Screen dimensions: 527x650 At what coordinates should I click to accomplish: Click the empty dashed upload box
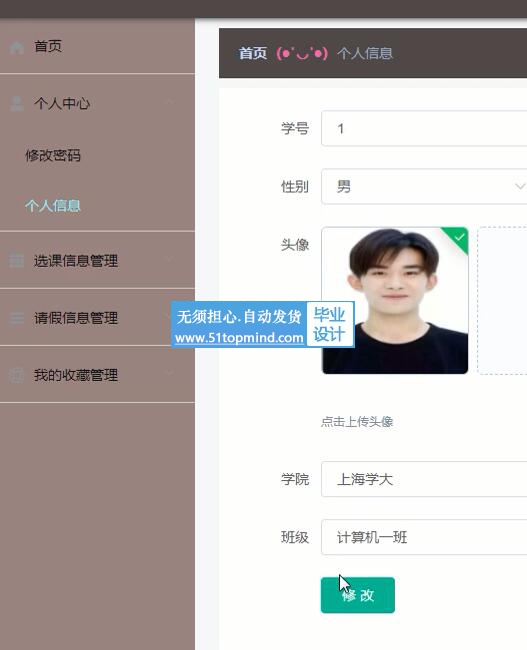click(502, 301)
